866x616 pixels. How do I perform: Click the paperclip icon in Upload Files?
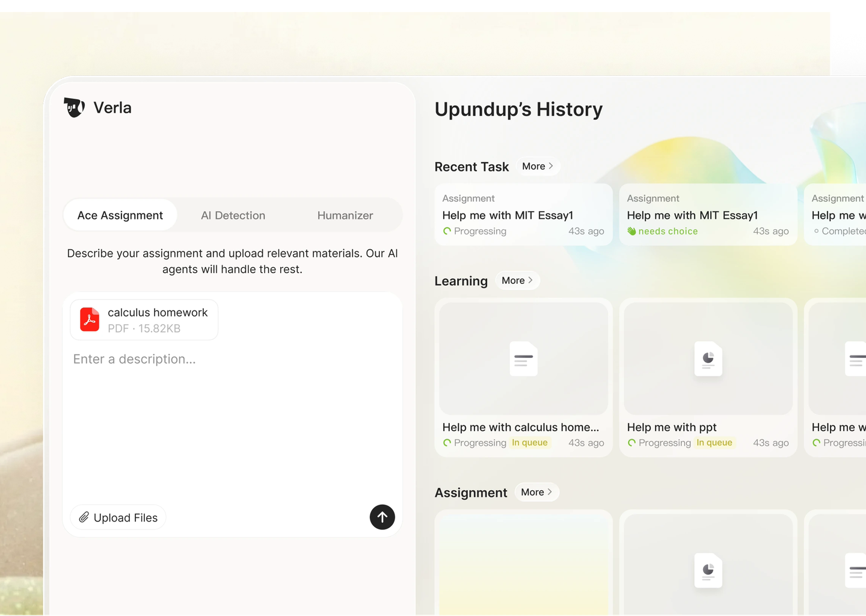click(x=84, y=517)
